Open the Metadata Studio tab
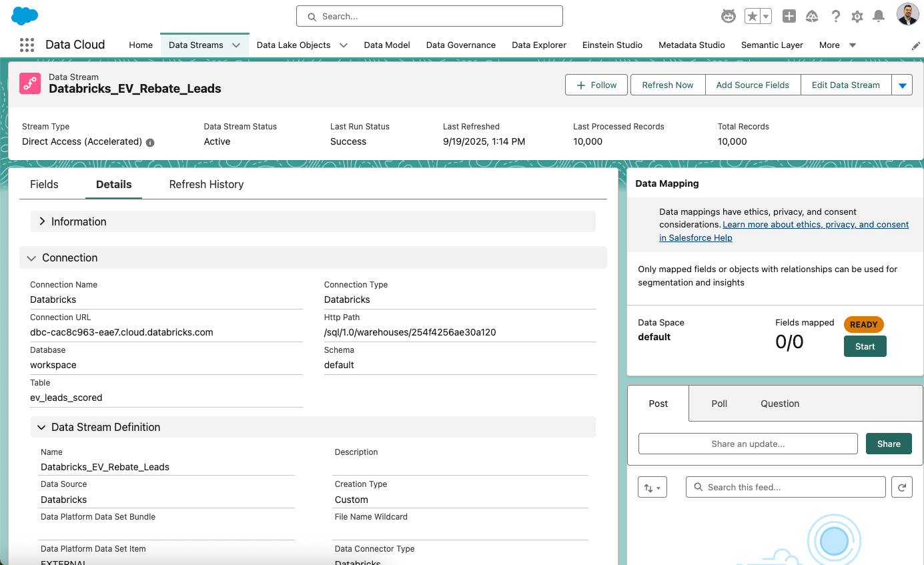This screenshot has height=565, width=924. [692, 45]
